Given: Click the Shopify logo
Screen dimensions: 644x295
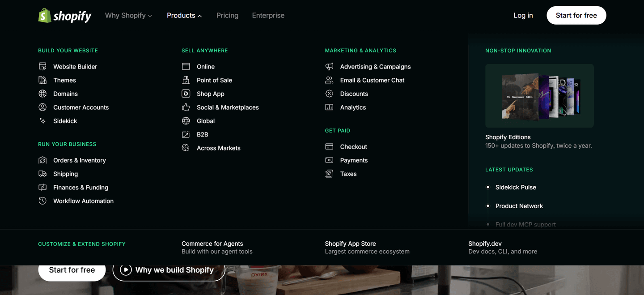Looking at the screenshot, I should (x=65, y=16).
